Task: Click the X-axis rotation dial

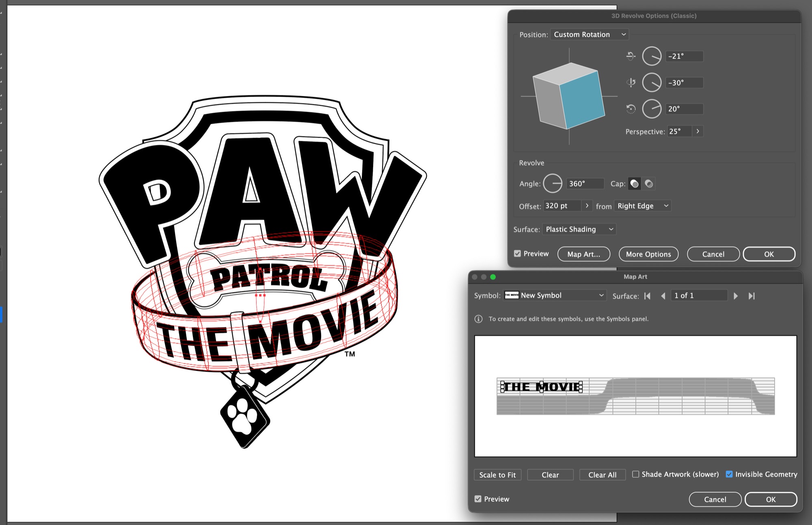Action: [x=652, y=56]
